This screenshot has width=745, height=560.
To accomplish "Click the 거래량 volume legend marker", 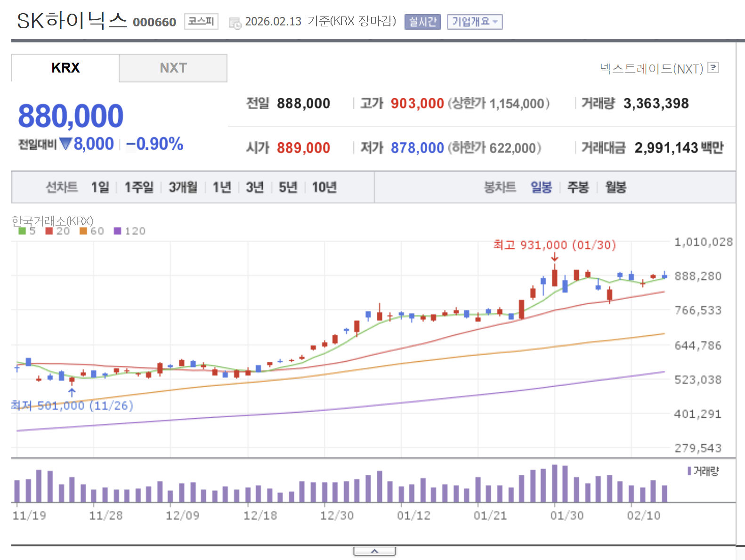I will pyautogui.click(x=689, y=471).
